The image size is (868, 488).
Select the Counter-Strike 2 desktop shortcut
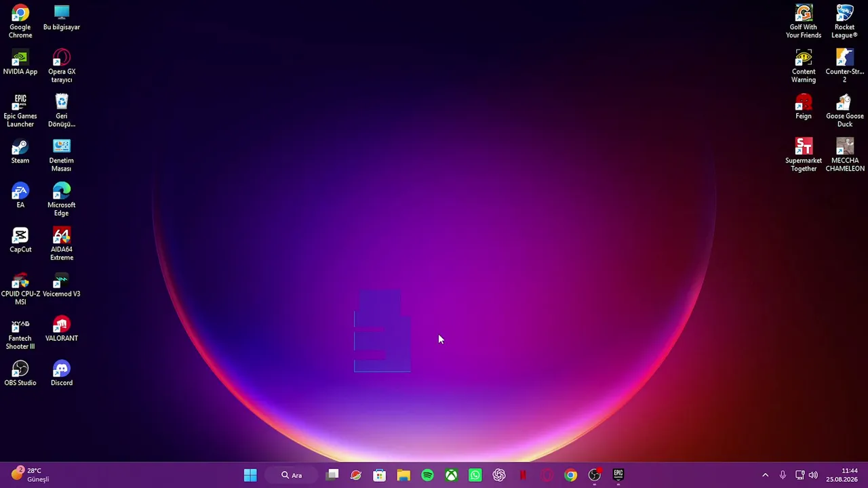tap(845, 66)
